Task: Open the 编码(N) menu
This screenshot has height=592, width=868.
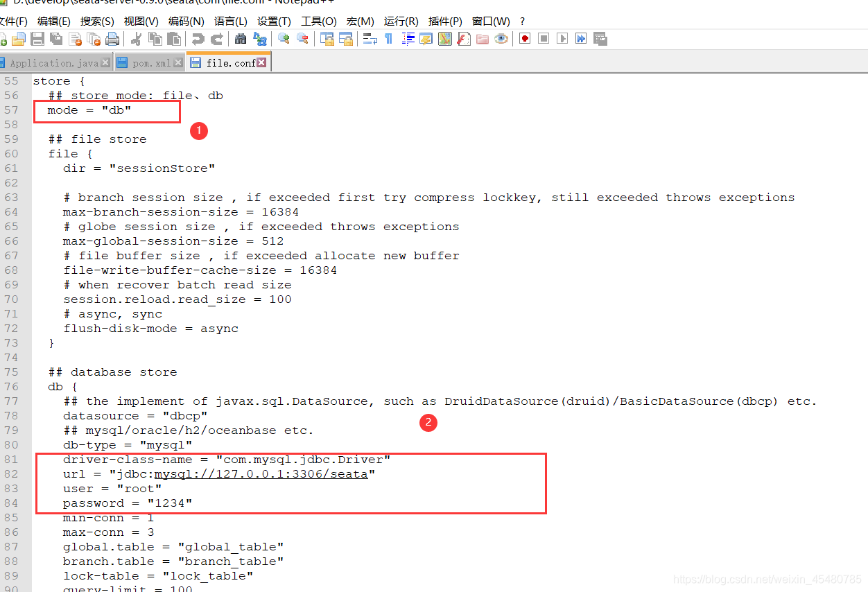Action: (186, 21)
